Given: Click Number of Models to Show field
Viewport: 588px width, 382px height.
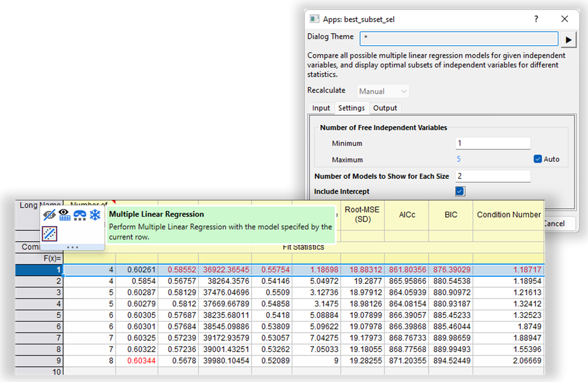Looking at the screenshot, I should 492,176.
